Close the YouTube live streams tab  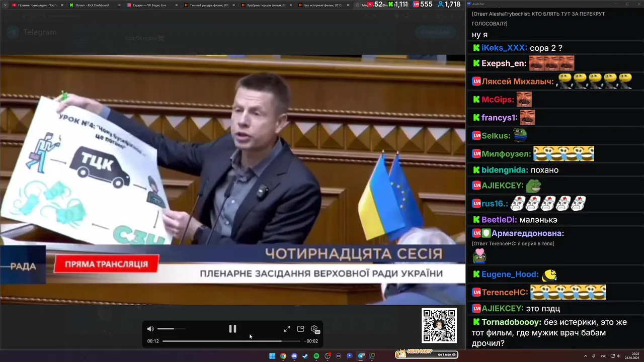(62, 5)
